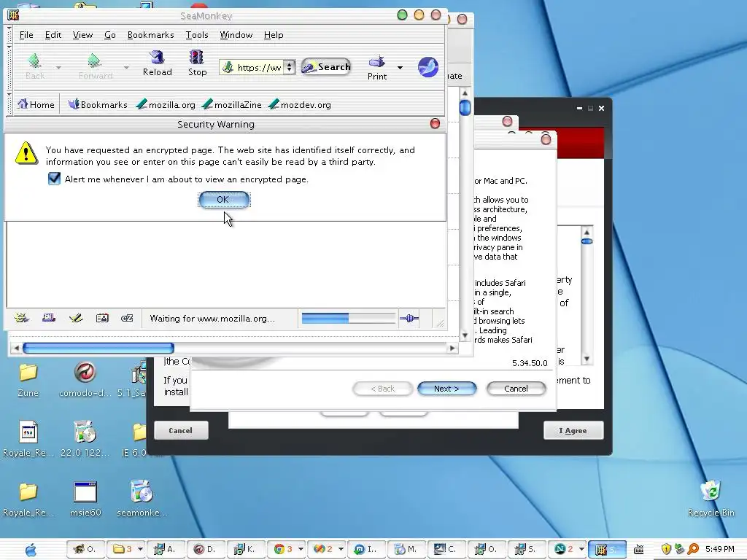Click the magnifier tray icon

tap(693, 549)
